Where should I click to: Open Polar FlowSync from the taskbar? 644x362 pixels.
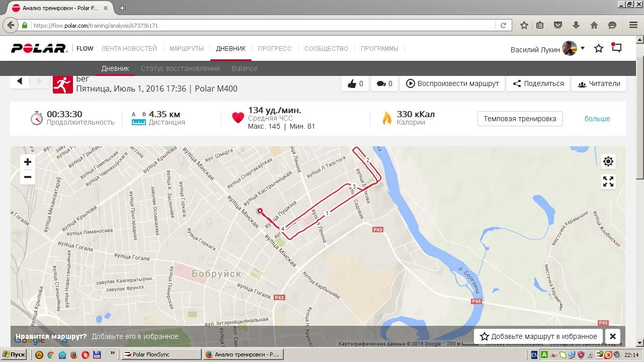[161, 354]
